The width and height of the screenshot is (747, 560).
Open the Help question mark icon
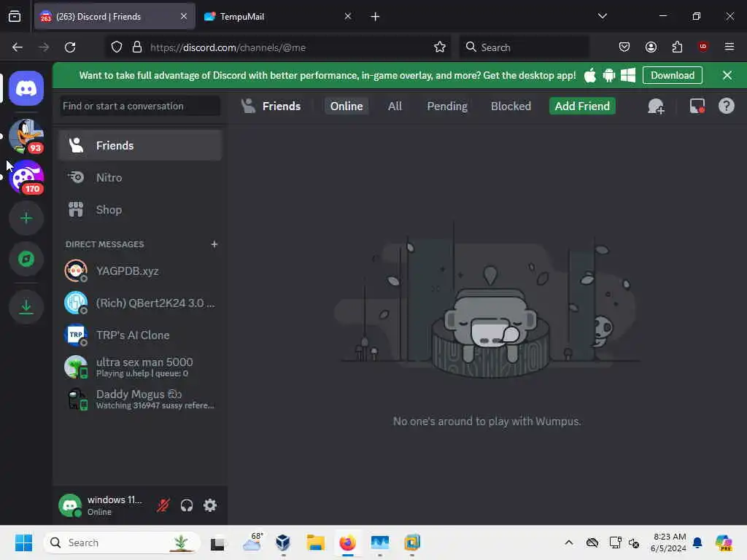point(726,106)
